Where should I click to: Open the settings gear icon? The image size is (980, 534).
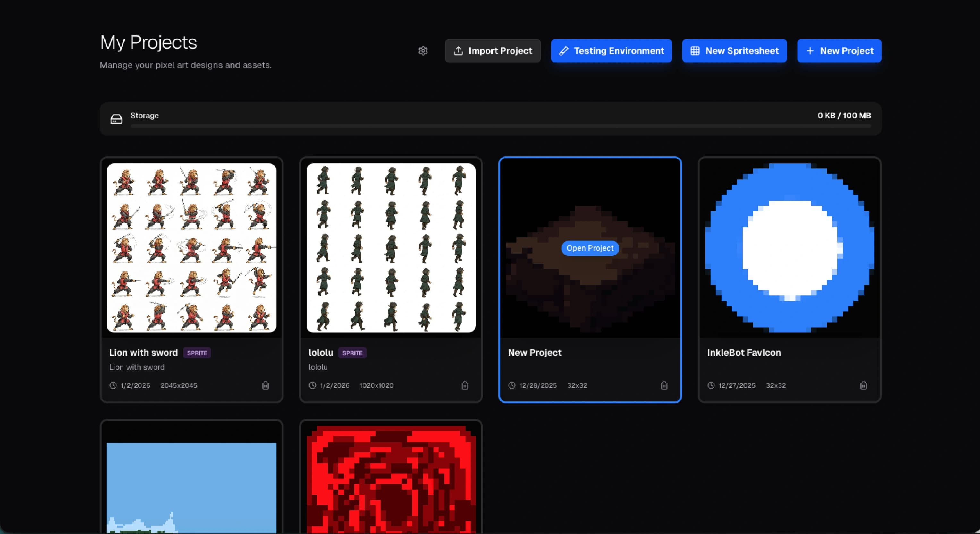coord(423,51)
